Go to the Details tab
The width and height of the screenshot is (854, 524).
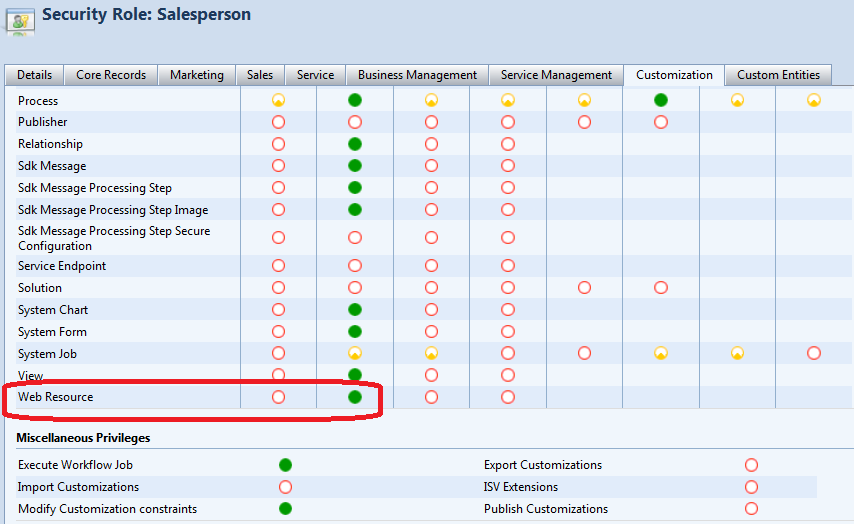tap(34, 75)
